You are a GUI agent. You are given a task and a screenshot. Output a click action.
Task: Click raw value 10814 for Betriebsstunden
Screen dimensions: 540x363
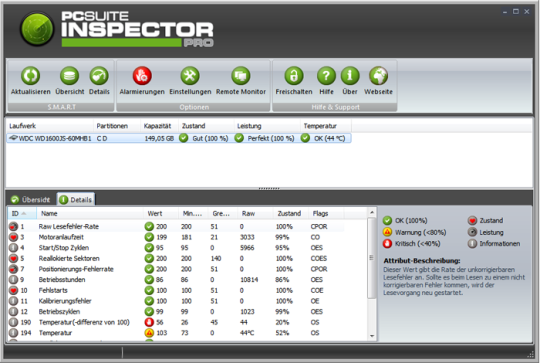[x=249, y=280]
